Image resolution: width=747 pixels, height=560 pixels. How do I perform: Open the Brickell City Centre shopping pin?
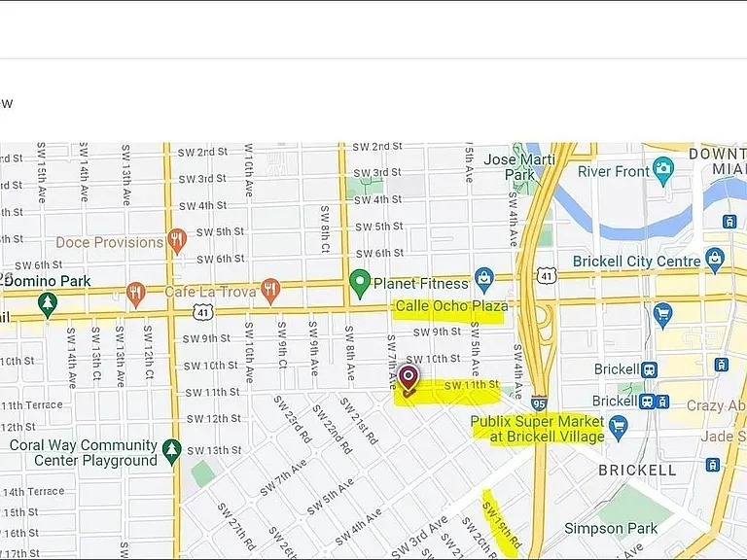coord(715,261)
